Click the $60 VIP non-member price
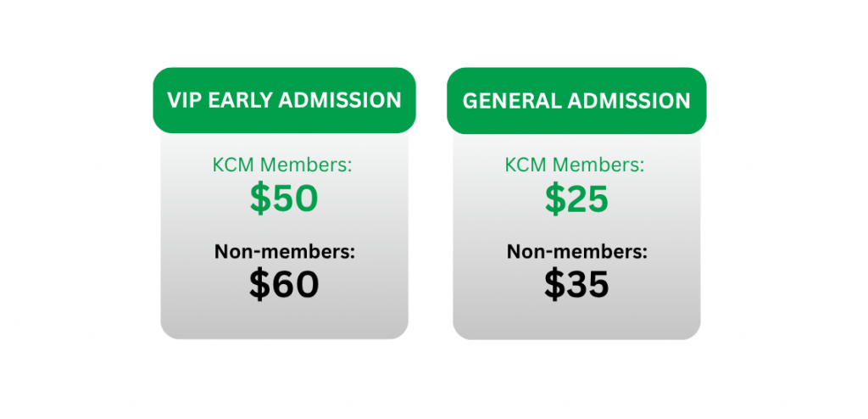 point(284,284)
